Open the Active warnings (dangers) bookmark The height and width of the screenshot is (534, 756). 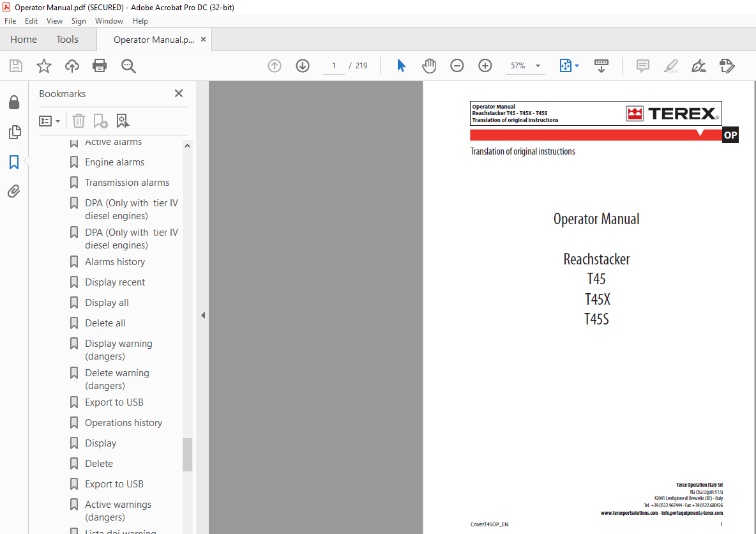(118, 510)
